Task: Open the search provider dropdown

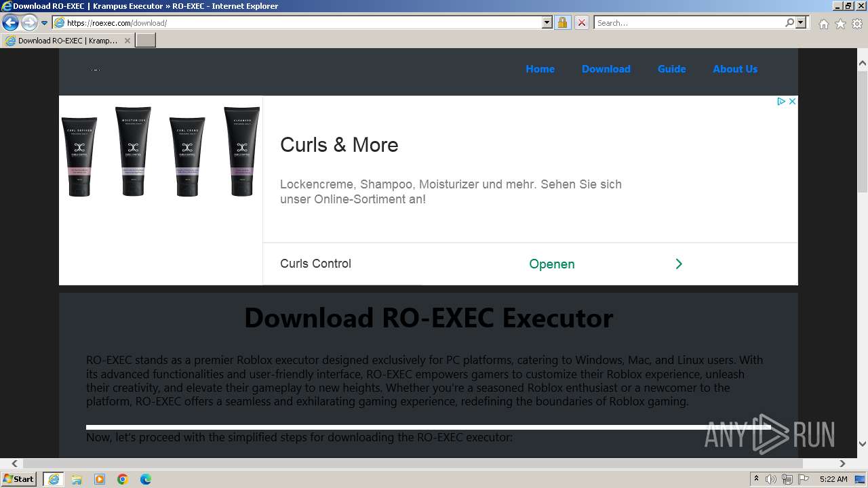Action: pyautogui.click(x=801, y=22)
